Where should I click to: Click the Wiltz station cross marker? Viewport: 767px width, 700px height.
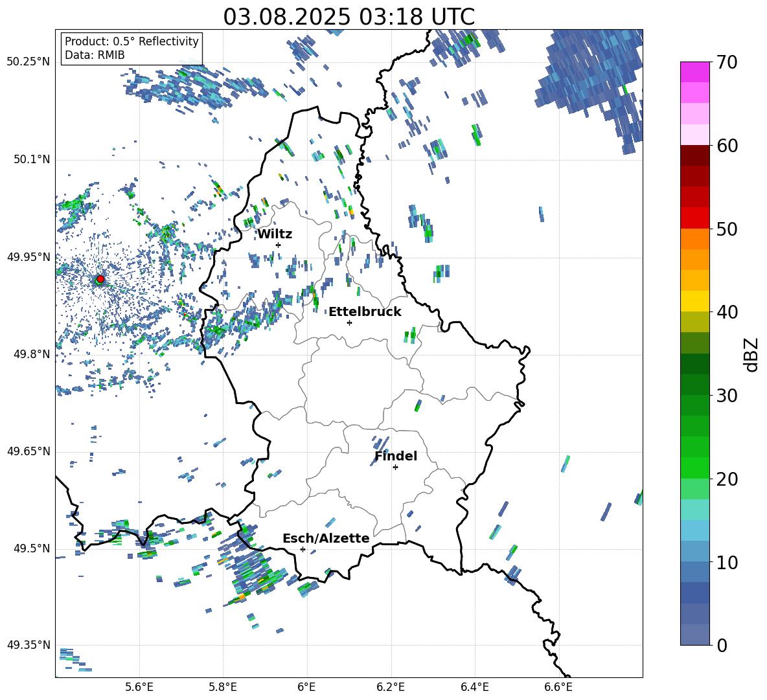[279, 245]
